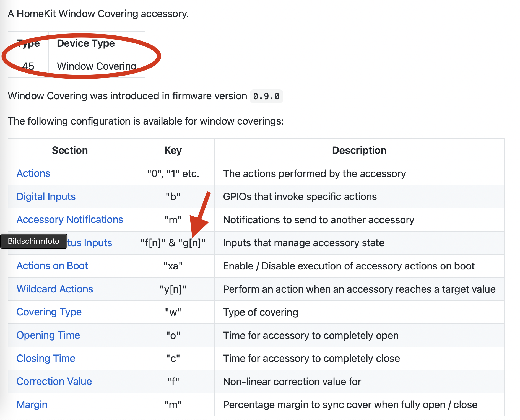Click the "Percentage margin to sync cover" description

click(x=350, y=405)
